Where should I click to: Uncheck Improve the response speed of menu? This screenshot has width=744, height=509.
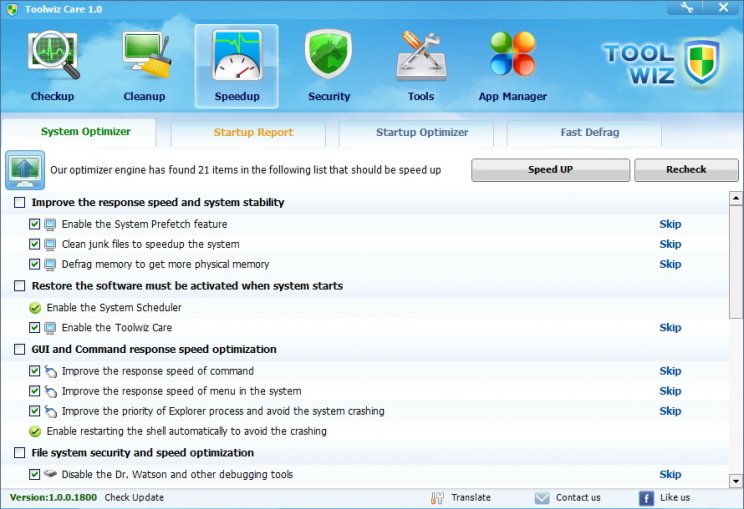pyautogui.click(x=34, y=391)
